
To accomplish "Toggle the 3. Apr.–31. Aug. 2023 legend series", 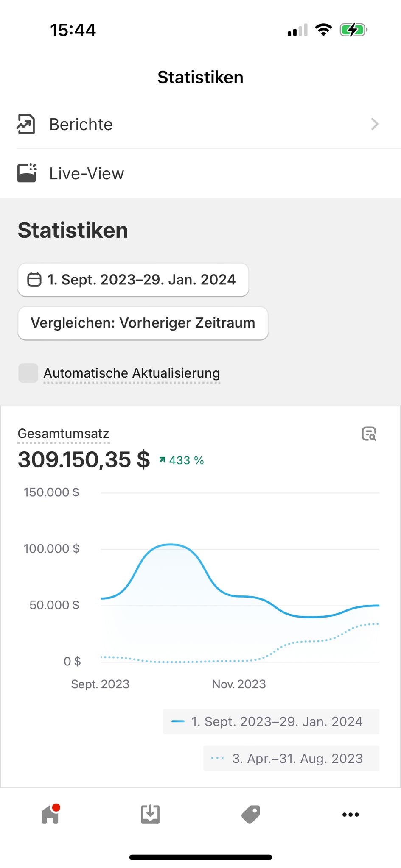I will [x=291, y=758].
